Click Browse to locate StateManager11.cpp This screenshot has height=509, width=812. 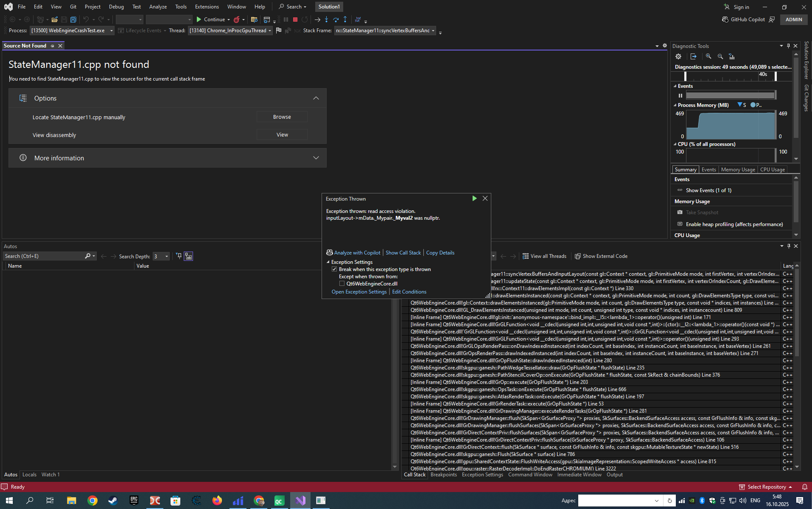pyautogui.click(x=282, y=117)
